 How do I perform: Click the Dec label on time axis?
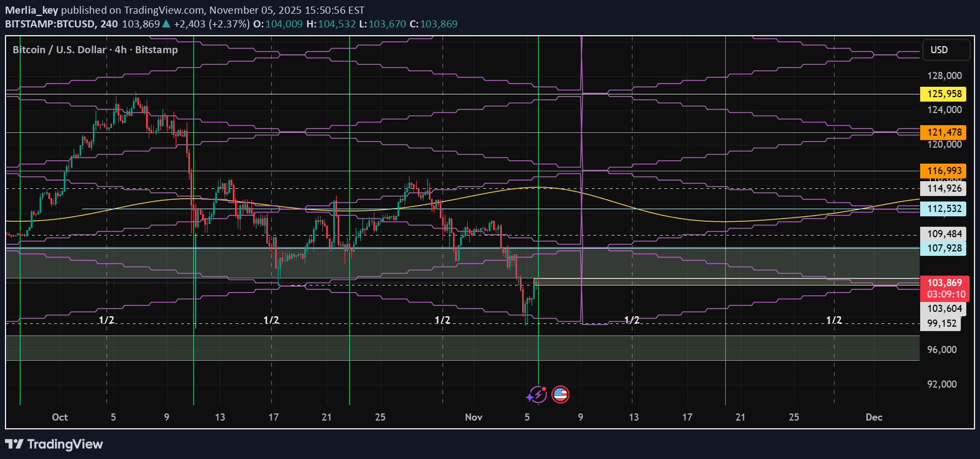pos(873,417)
